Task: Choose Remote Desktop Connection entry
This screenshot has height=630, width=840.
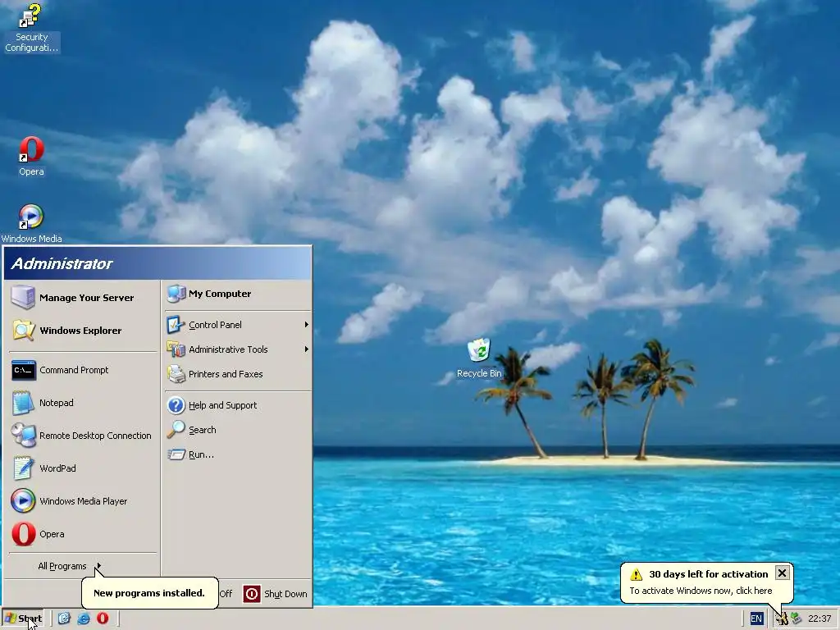Action: coord(82,436)
